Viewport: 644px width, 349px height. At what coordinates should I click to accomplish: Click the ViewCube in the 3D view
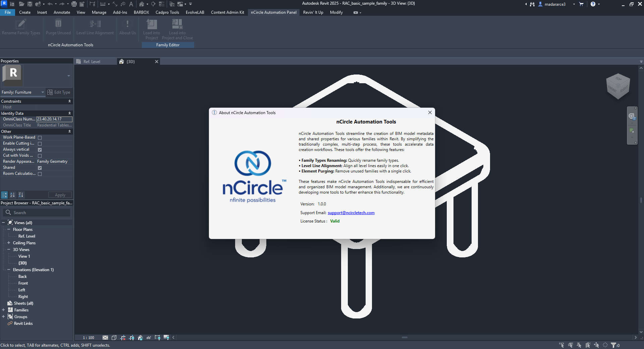618,86
